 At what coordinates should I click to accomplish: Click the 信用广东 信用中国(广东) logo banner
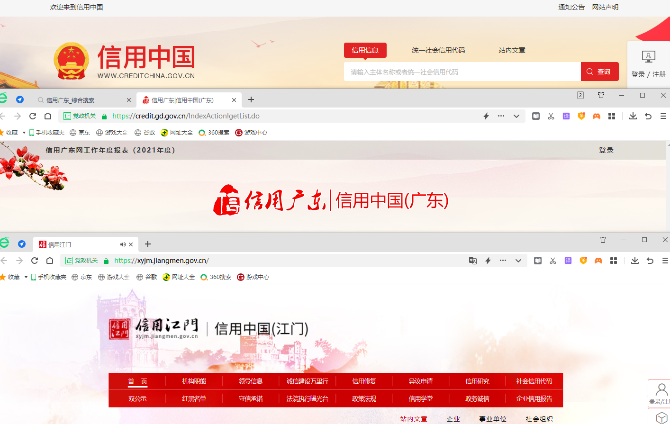tap(330, 200)
